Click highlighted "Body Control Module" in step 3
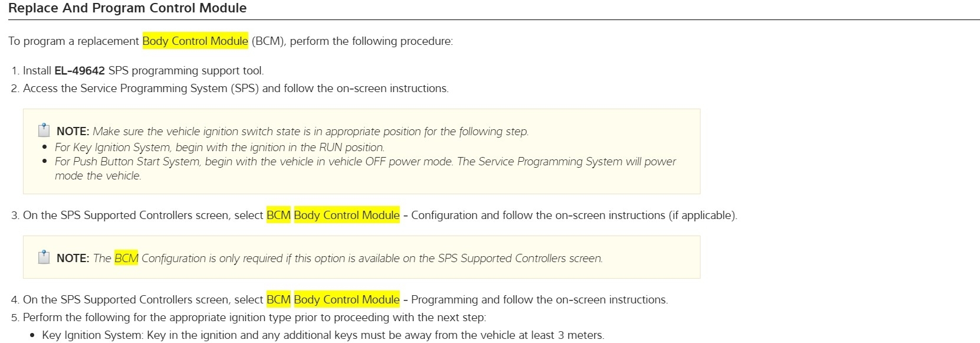Viewport: 980px width, 343px height. point(347,215)
